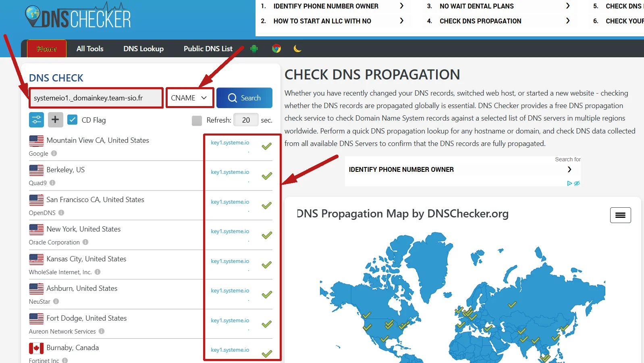644x363 pixels.
Task: Expand chevron beside No Wait Dental Plans
Action: [568, 6]
